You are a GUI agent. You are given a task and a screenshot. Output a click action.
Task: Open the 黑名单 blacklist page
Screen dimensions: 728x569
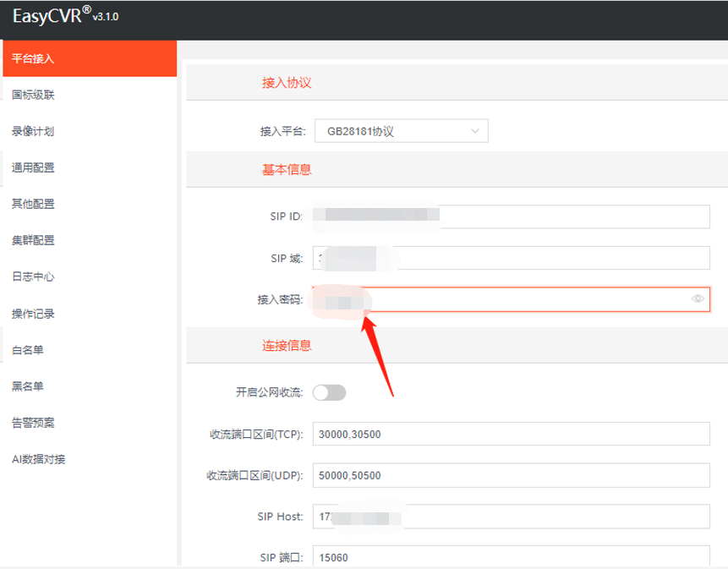pos(28,386)
